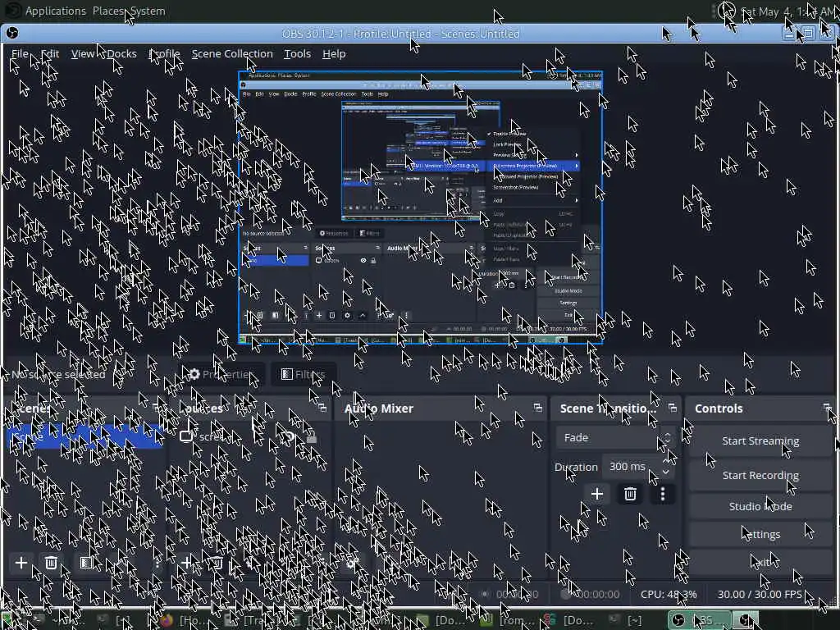Open Applications menu in top panel
This screenshot has width=840, height=630.
point(55,11)
